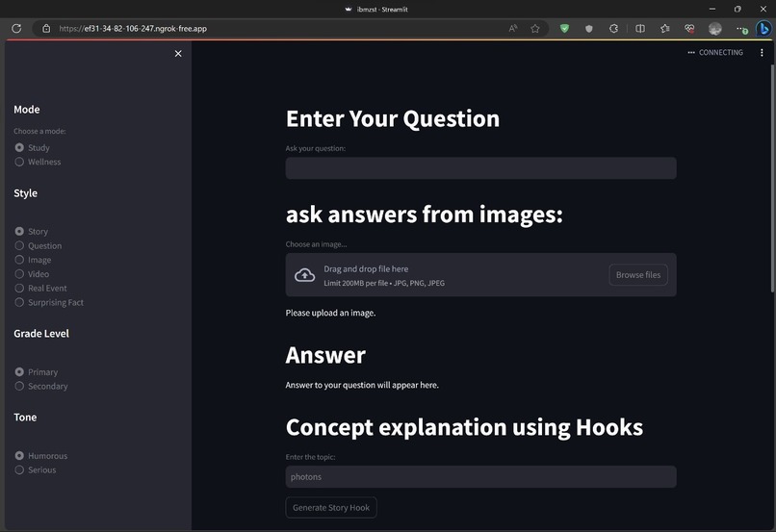Reload the page with the refresh icon
Screen dimensions: 776x532
pos(16,28)
